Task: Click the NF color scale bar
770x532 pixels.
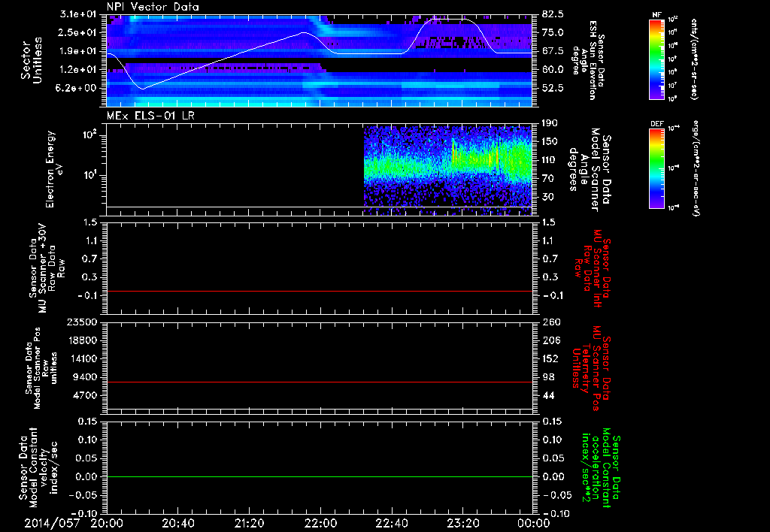Action: (656, 59)
